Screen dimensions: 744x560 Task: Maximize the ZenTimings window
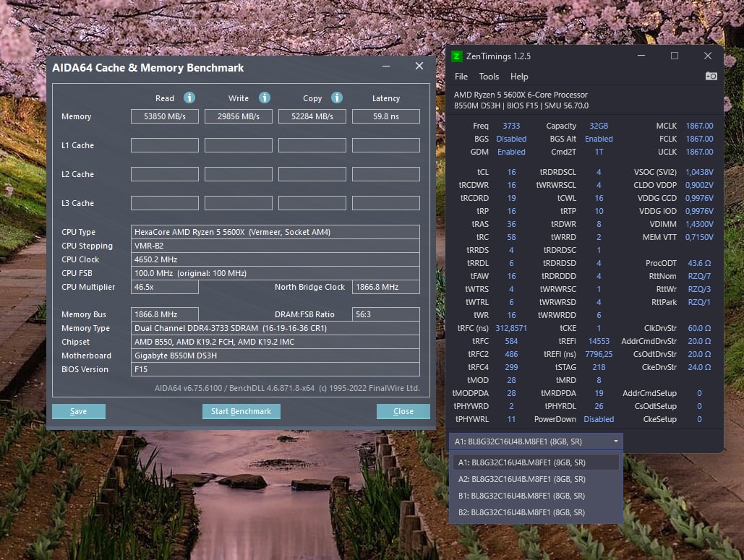pos(675,56)
